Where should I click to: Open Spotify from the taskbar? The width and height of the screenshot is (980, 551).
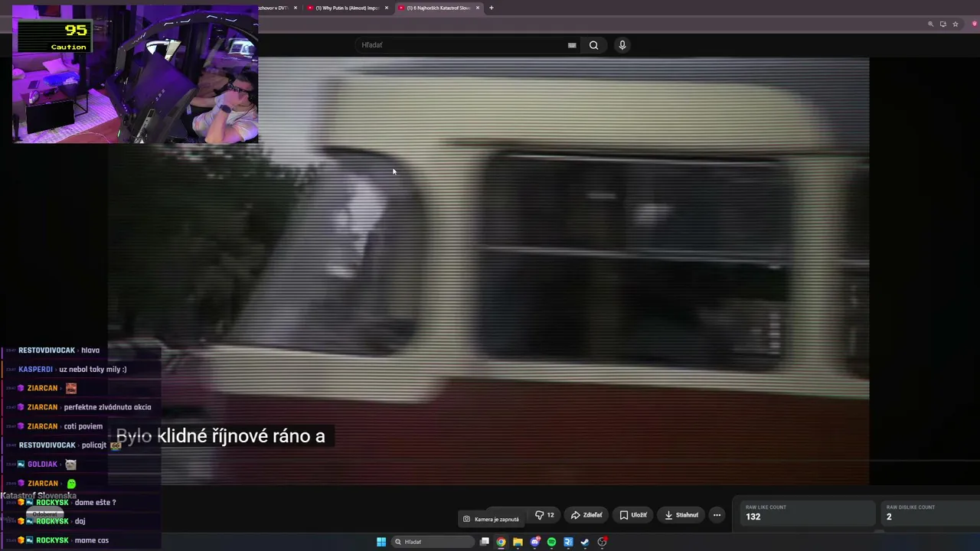(551, 542)
